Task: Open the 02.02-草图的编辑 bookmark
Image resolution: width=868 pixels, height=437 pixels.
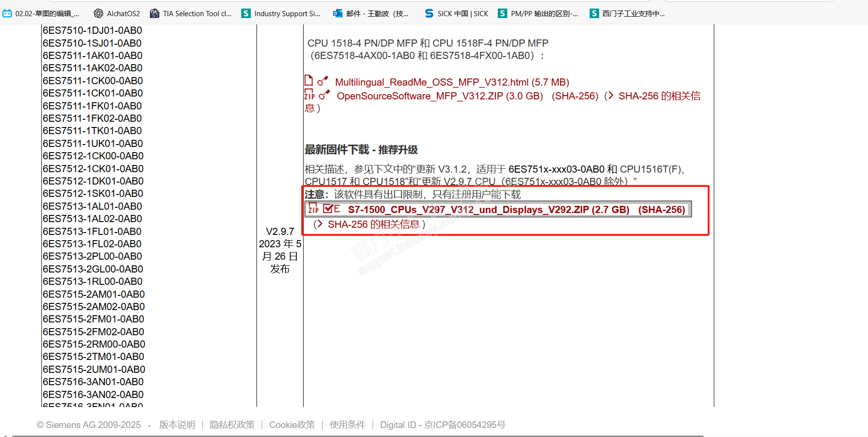Action: click(41, 13)
